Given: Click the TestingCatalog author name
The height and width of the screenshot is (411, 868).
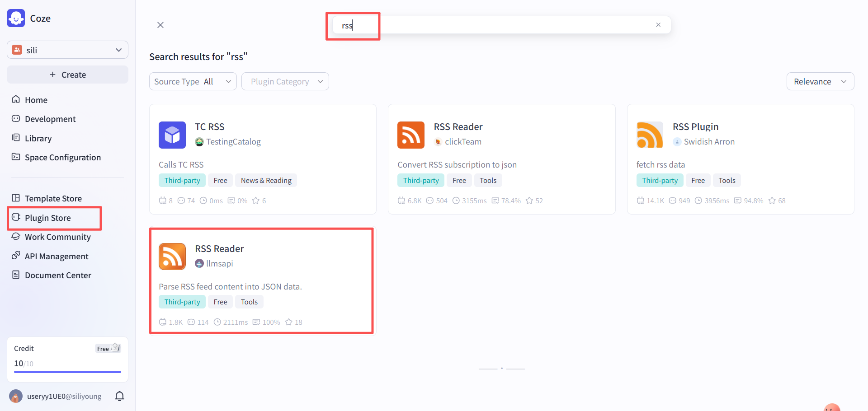Looking at the screenshot, I should 234,142.
